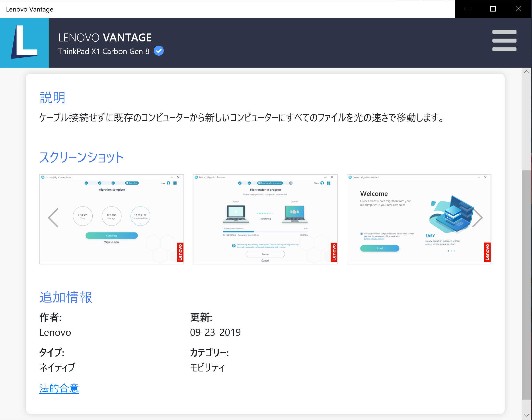Click the scrollbar up arrow
The width and height of the screenshot is (532, 420).
pyautogui.click(x=527, y=72)
